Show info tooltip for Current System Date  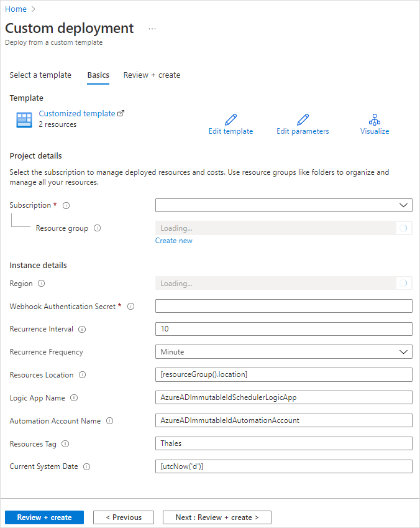86,466
